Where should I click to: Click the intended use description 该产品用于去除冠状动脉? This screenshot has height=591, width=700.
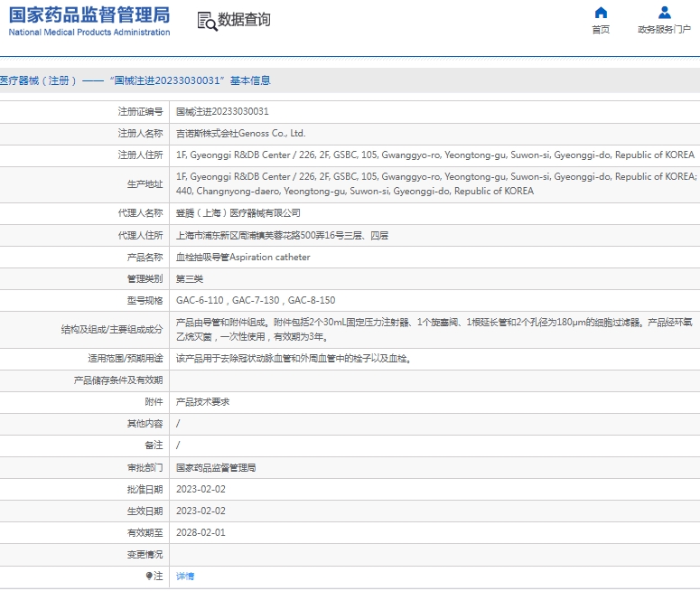tap(294, 358)
